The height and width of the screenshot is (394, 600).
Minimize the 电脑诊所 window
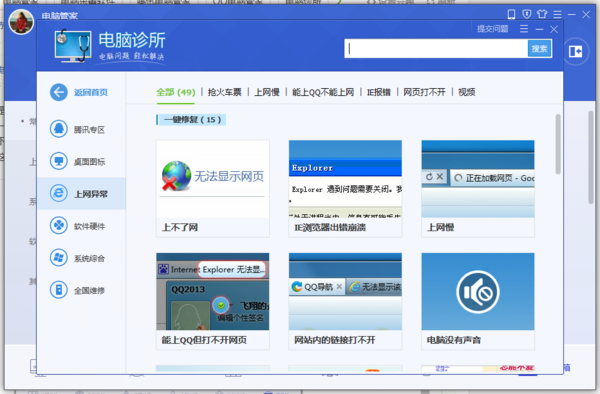click(x=540, y=29)
